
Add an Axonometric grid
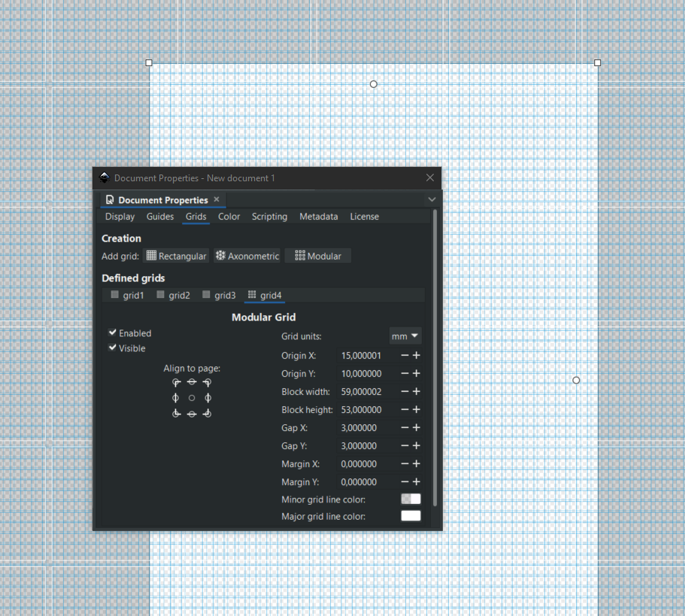tap(247, 256)
